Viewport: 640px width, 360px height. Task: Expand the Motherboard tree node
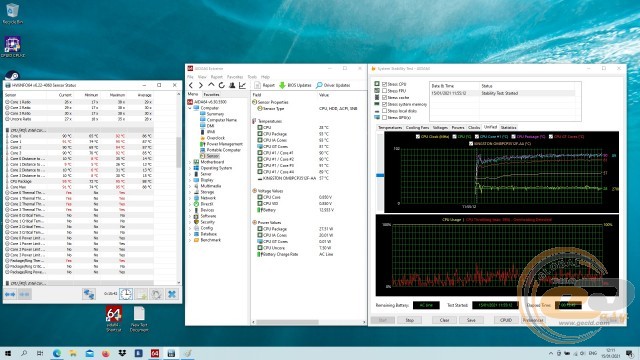click(190, 162)
